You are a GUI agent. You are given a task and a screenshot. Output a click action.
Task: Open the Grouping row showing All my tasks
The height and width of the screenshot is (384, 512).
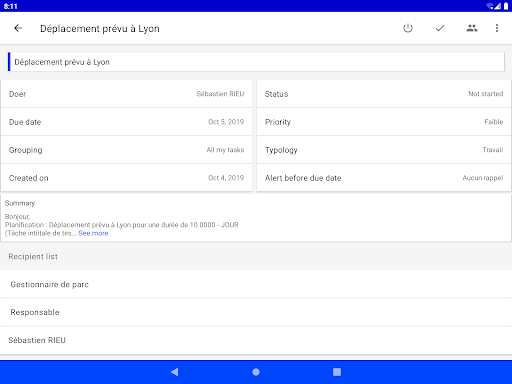click(x=126, y=150)
